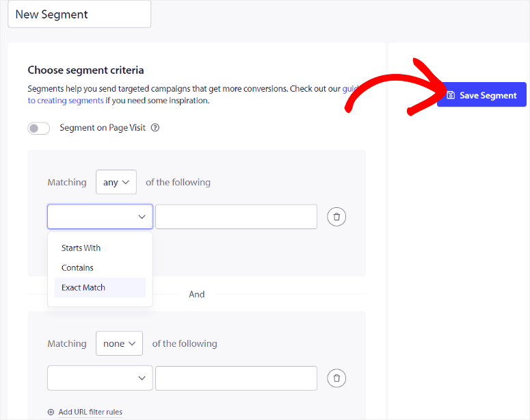
Task: Expand the empty match-type dropdown in second rule
Action: (100, 378)
